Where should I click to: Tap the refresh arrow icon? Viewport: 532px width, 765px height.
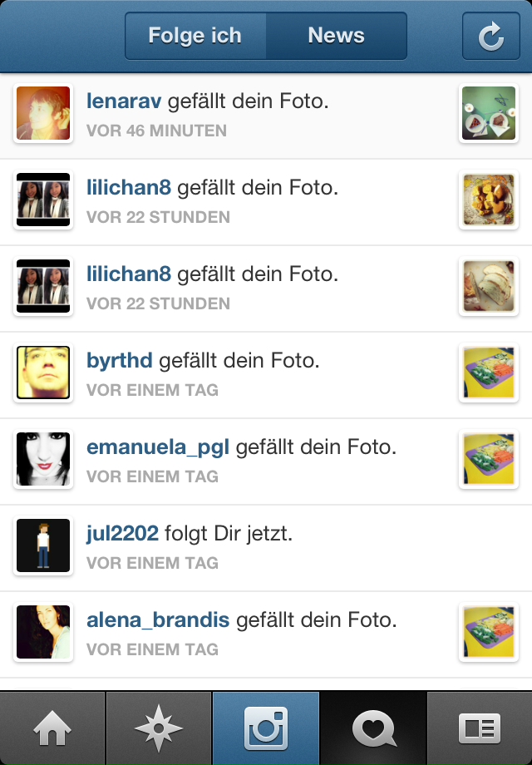(x=490, y=36)
